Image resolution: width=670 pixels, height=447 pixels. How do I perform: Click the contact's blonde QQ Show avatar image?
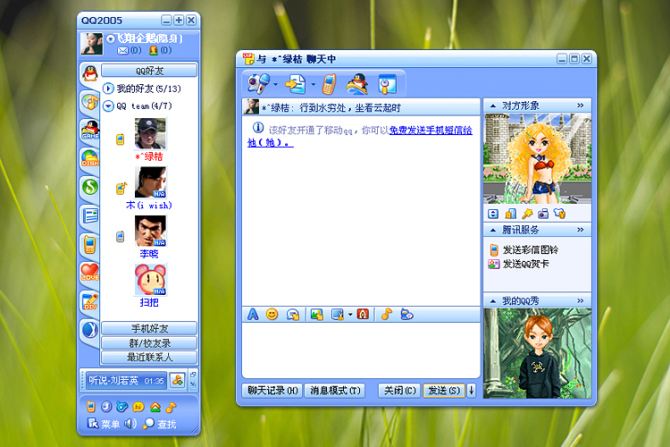[538, 159]
